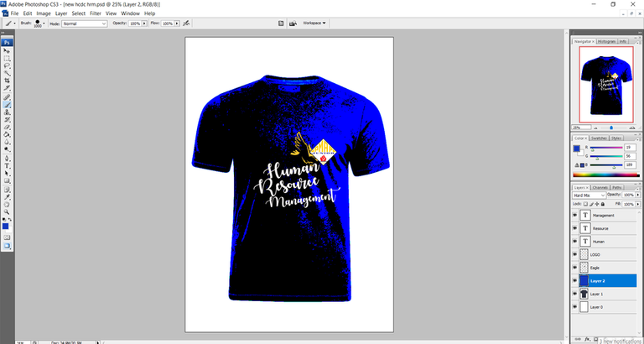The width and height of the screenshot is (644, 344).
Task: Select the Hand tool
Action: tap(7, 205)
